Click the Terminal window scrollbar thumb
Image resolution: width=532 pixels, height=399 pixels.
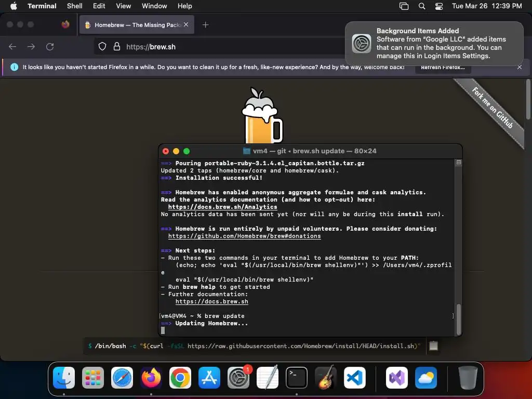459,320
